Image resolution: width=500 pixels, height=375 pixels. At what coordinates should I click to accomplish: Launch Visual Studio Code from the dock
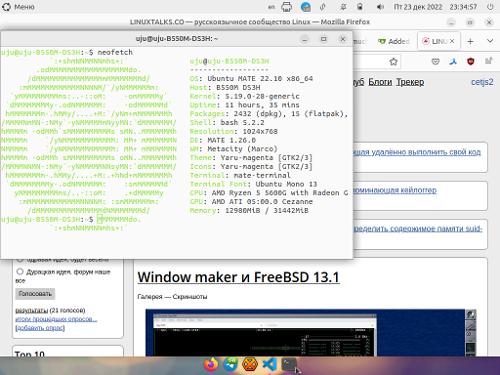[x=269, y=364]
